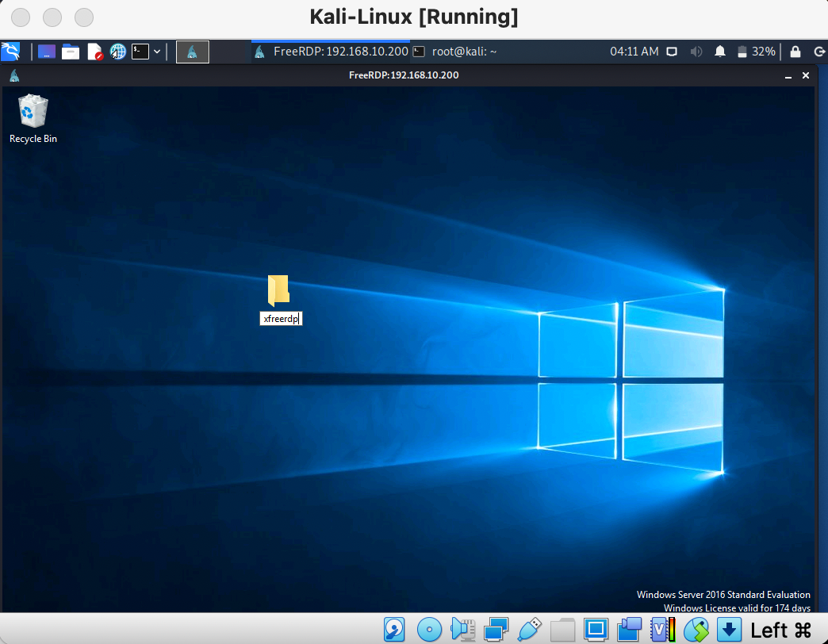Click VirtualBox hard disk activity icon
This screenshot has height=644, width=828.
pos(394,629)
